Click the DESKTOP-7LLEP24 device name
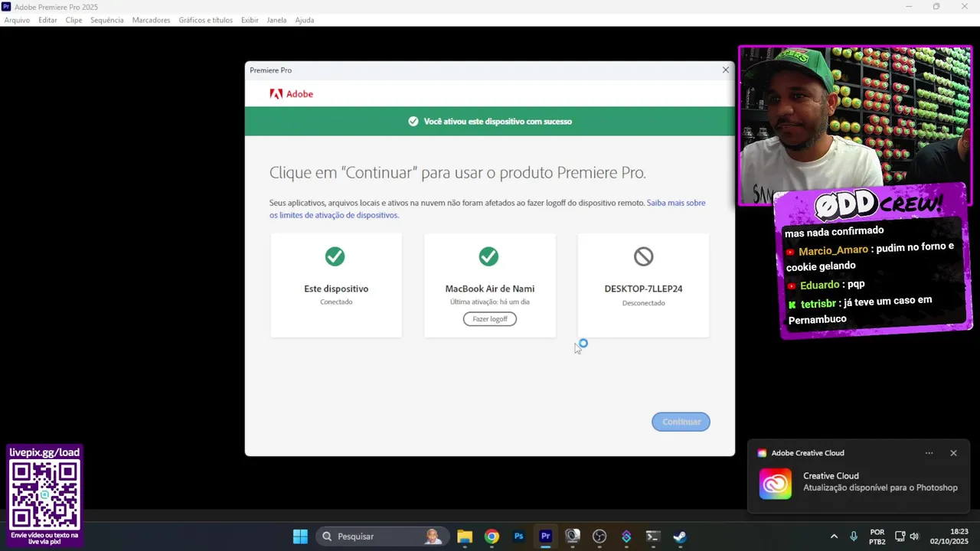The image size is (980, 551). 643,289
